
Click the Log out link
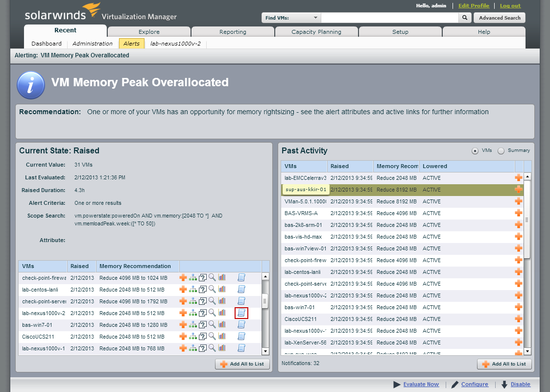pos(510,5)
